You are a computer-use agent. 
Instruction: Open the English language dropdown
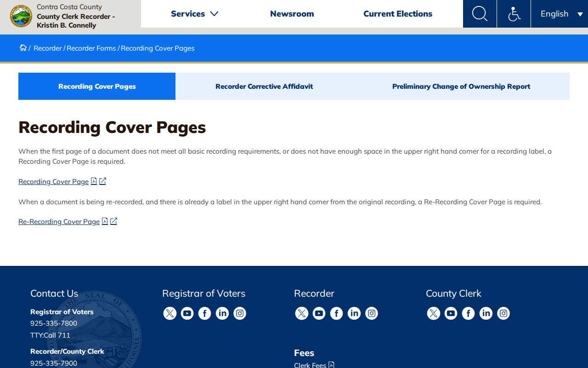coord(560,14)
